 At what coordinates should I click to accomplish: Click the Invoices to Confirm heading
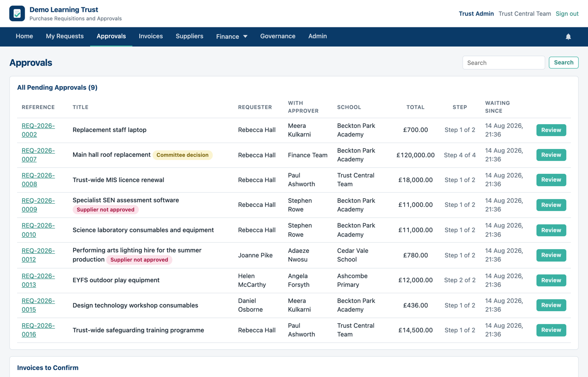(48, 368)
